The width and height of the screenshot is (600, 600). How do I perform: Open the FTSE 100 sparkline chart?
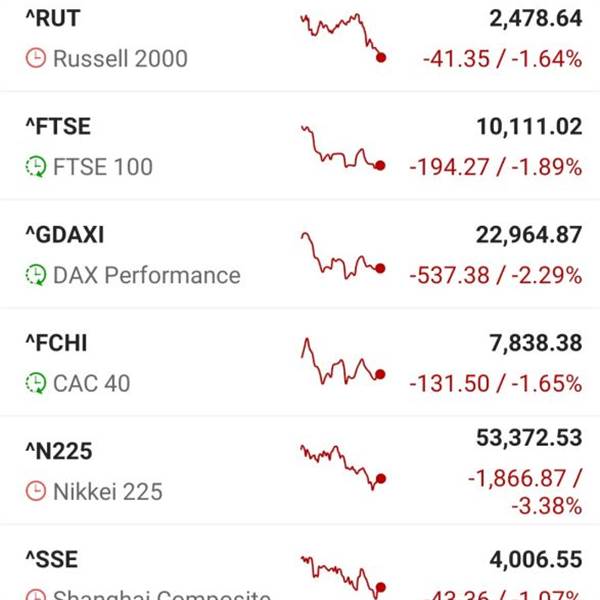pyautogui.click(x=342, y=148)
